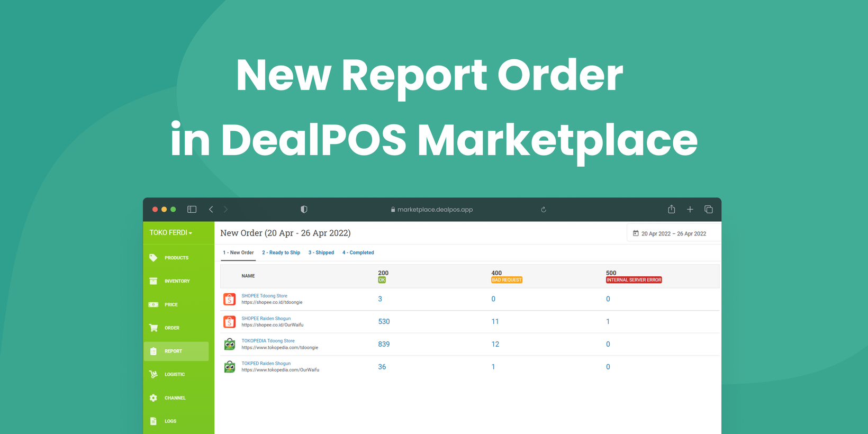
Task: Open a new tab with plus icon
Action: 690,210
